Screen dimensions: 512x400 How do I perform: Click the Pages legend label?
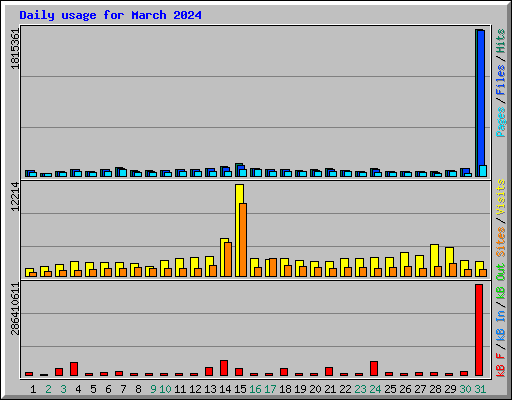click(x=501, y=122)
